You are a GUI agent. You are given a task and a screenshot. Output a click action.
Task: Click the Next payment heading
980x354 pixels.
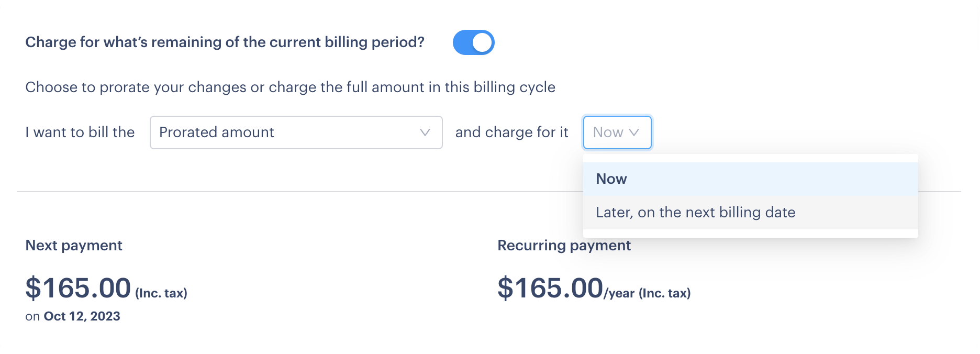click(x=73, y=245)
